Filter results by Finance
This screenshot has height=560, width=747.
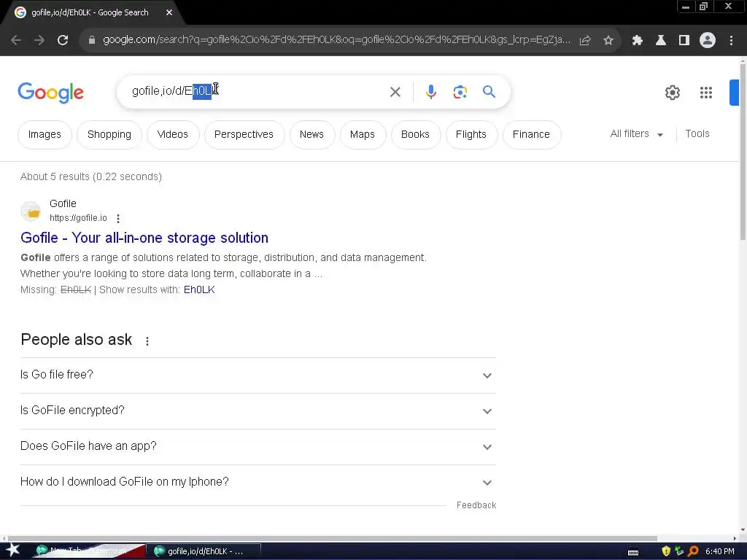pyautogui.click(x=531, y=135)
